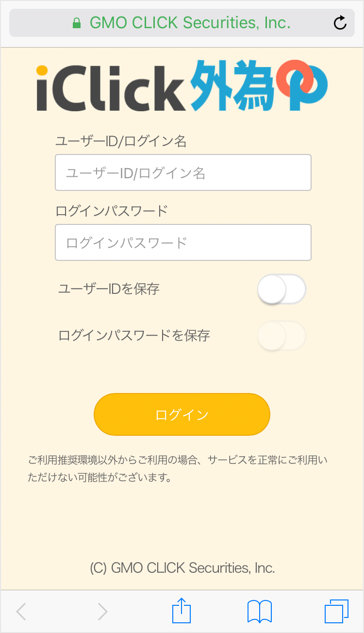Image resolution: width=364 pixels, height=633 pixels.
Task: Tap the GMO CLICK Securities address bar
Action: pos(182,23)
